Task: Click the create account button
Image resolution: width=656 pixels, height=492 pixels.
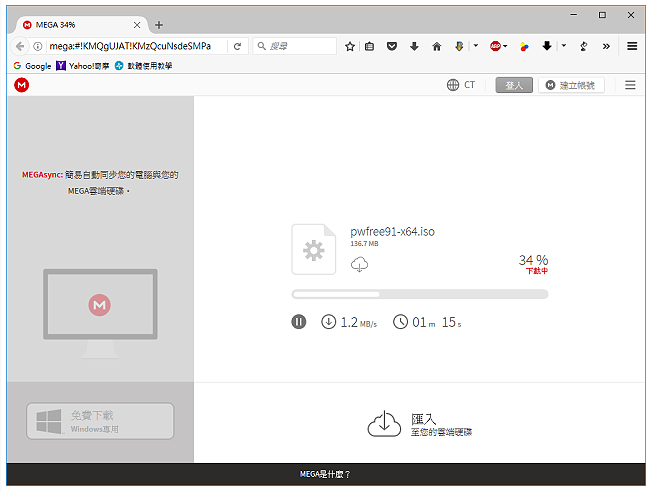Action: coord(571,85)
